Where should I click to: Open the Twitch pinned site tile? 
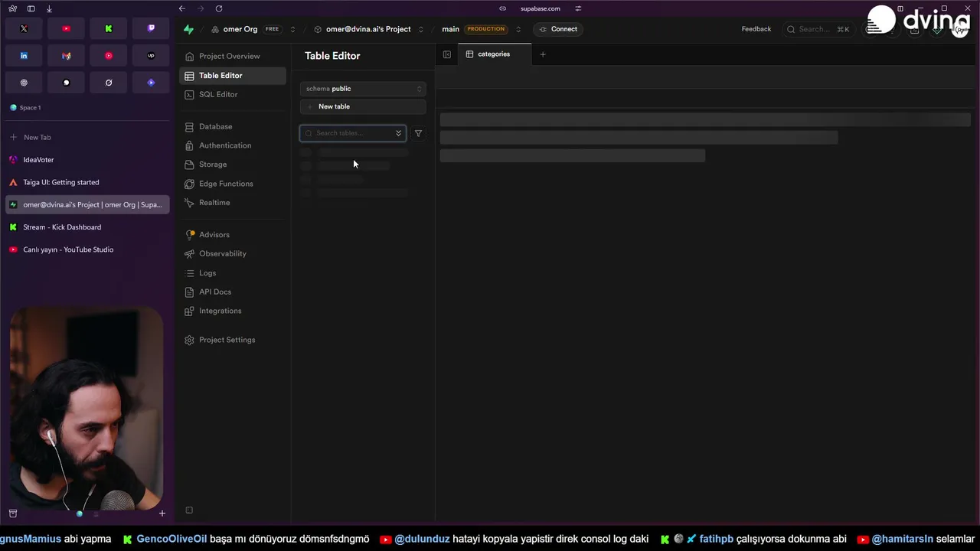point(151,28)
